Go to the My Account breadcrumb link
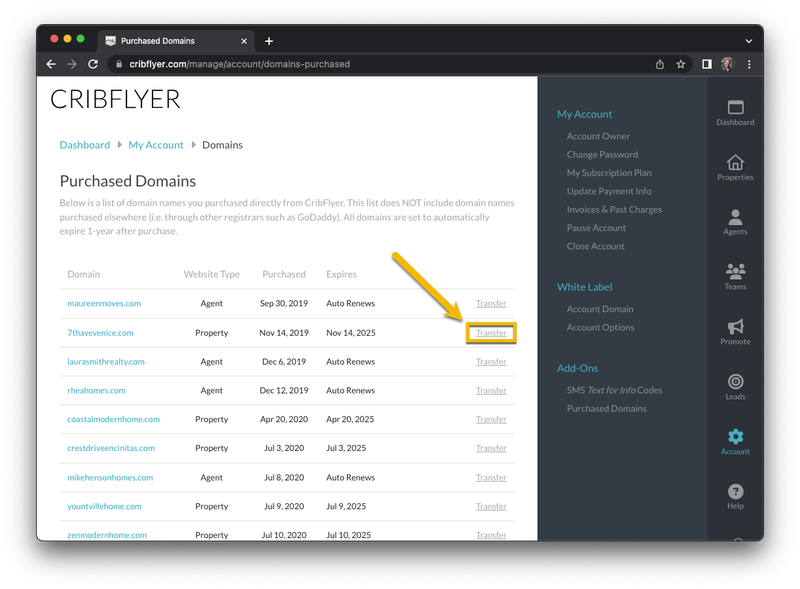Viewport: 800px width, 589px height. 156,145
